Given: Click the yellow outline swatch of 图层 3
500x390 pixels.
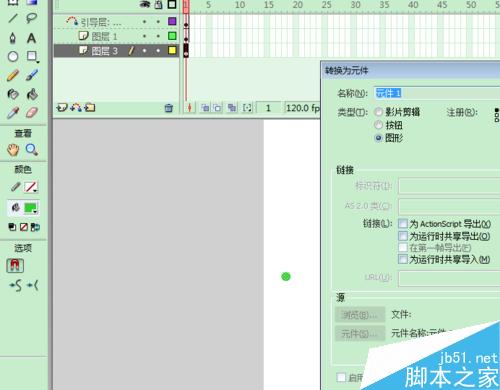Looking at the screenshot, I should tap(172, 50).
